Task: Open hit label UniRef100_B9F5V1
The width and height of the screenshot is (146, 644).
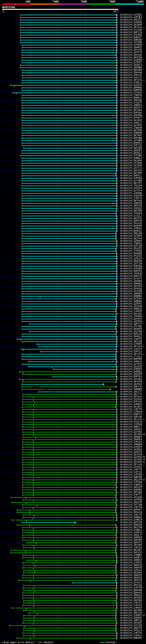Action: coord(131,376)
